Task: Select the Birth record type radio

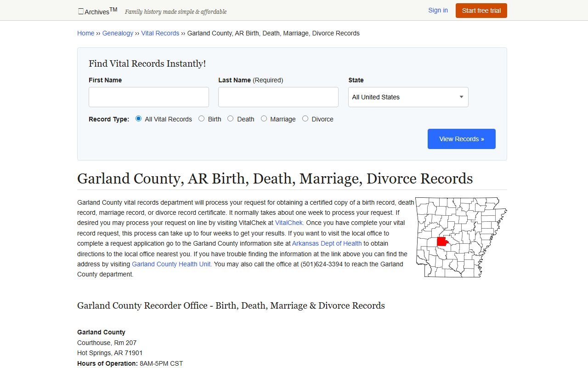Action: pyautogui.click(x=201, y=119)
